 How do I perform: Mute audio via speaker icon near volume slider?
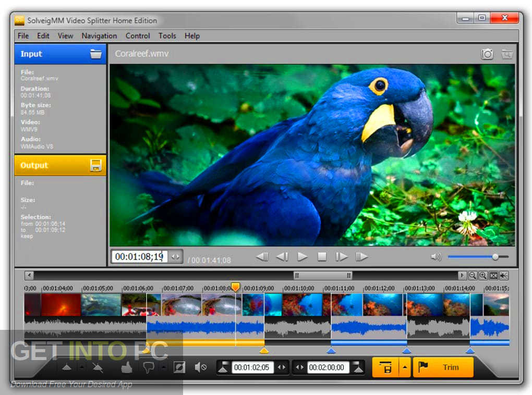(x=436, y=257)
